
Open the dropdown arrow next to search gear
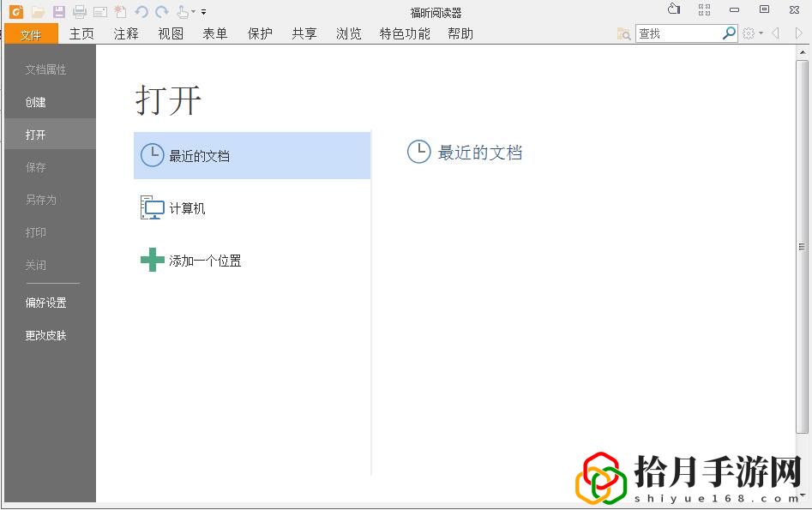click(x=761, y=33)
